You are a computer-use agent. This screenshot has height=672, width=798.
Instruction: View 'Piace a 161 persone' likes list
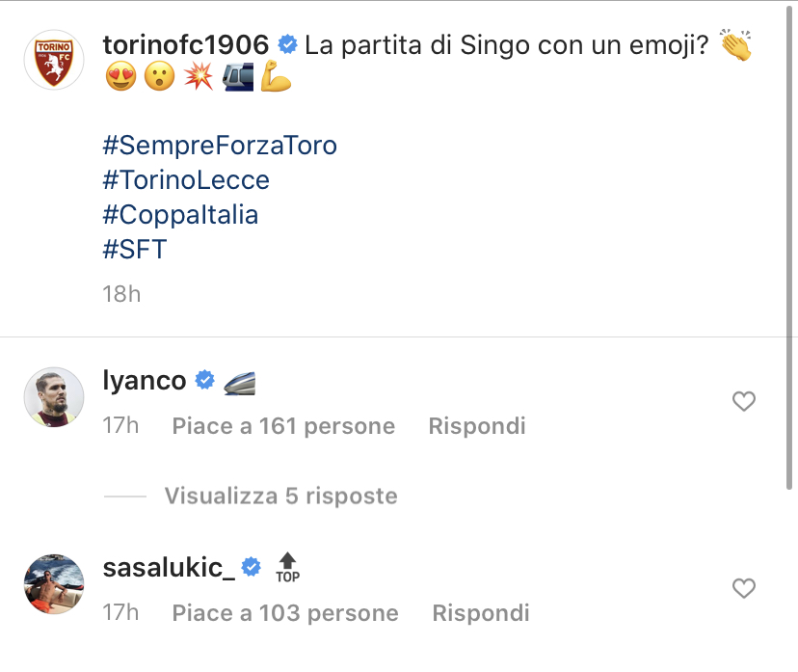pyautogui.click(x=283, y=426)
